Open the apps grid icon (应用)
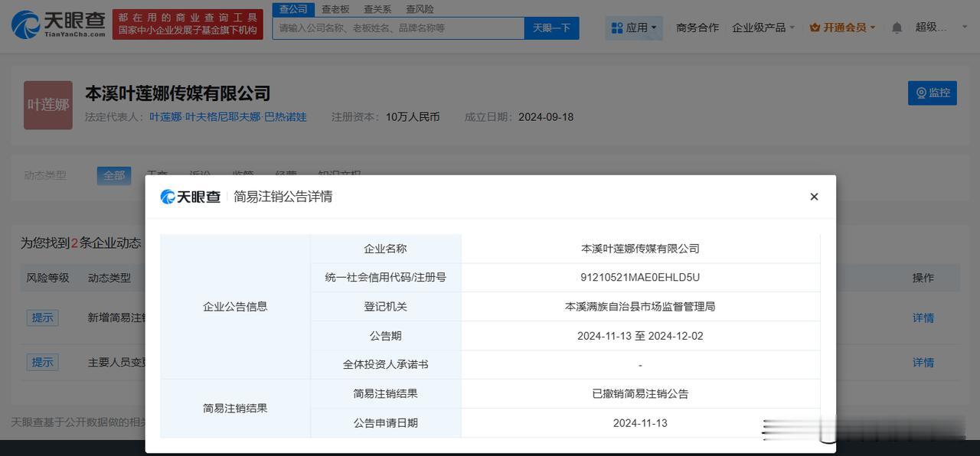The width and height of the screenshot is (980, 456). pyautogui.click(x=617, y=28)
